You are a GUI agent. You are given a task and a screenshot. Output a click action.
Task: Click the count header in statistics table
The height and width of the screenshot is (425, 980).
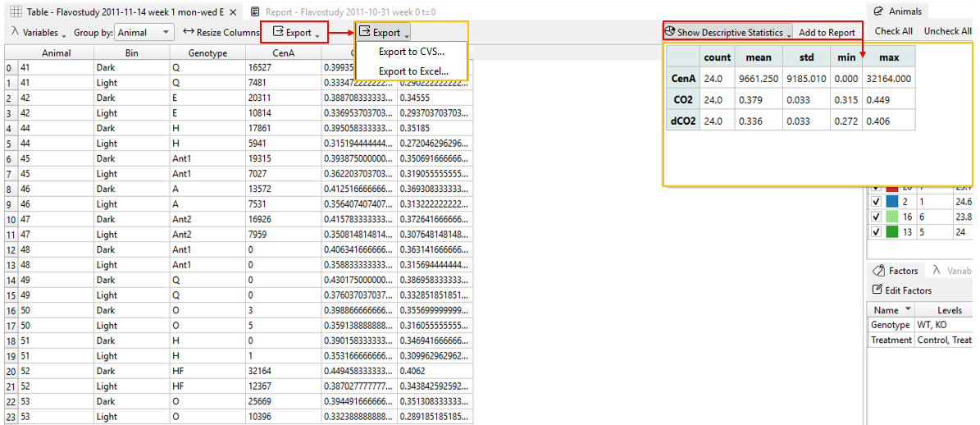(717, 57)
